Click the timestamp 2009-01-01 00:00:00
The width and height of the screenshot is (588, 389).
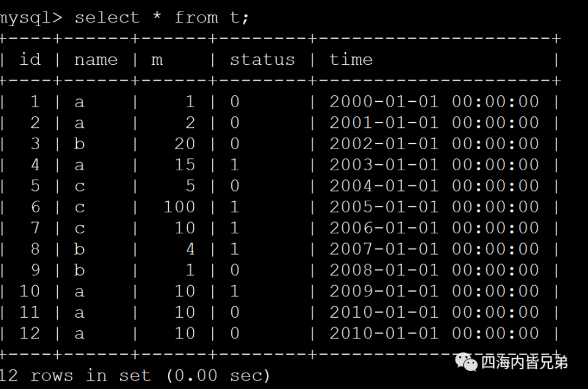pos(434,291)
